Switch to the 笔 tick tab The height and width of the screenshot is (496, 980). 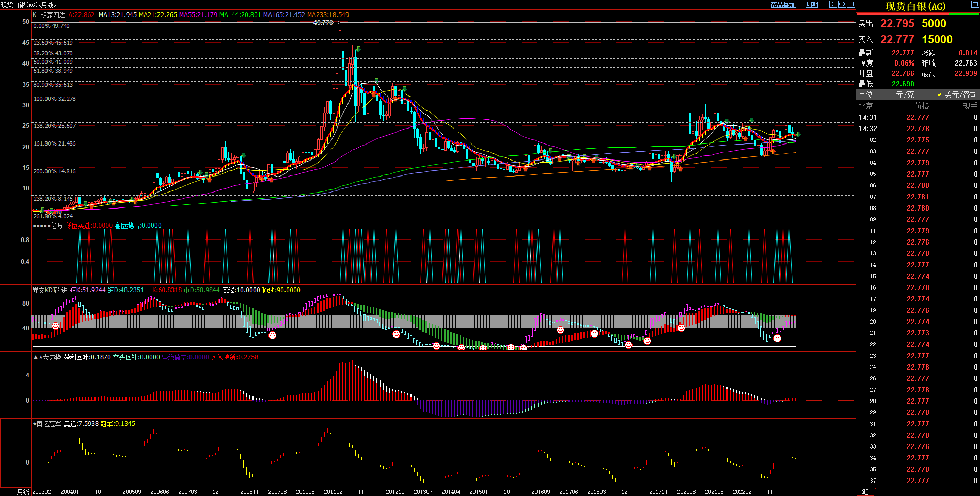[865, 492]
